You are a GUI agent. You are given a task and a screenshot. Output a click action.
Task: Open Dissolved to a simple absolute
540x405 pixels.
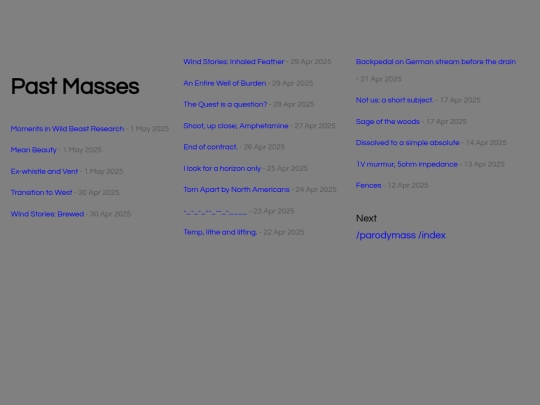(407, 143)
